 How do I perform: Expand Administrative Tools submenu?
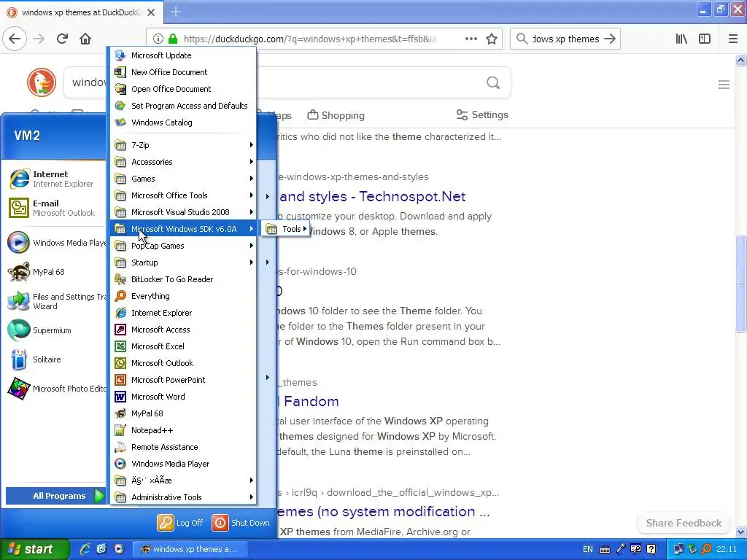click(183, 497)
